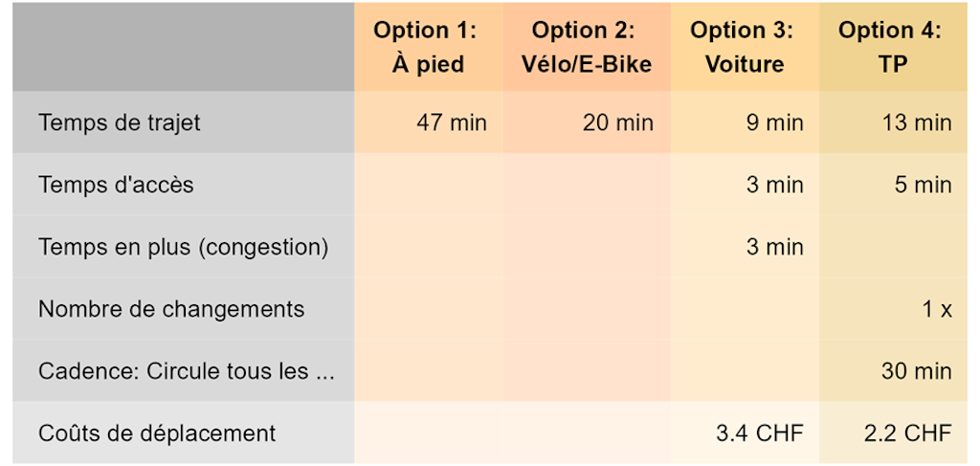Select the 30 min cadence cell
Image resolution: width=980 pixels, height=466 pixels.
click(917, 371)
